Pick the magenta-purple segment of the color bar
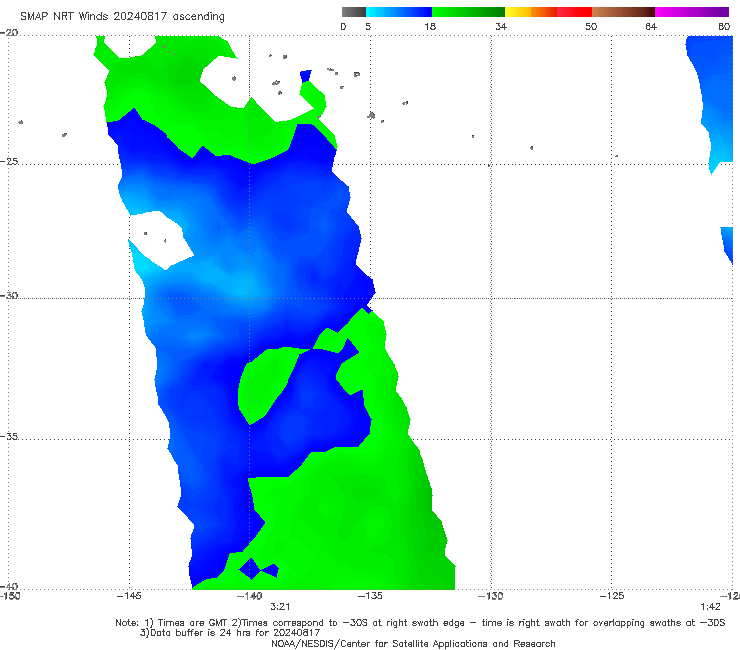Screen dimensions: 740x650 coord(691,12)
